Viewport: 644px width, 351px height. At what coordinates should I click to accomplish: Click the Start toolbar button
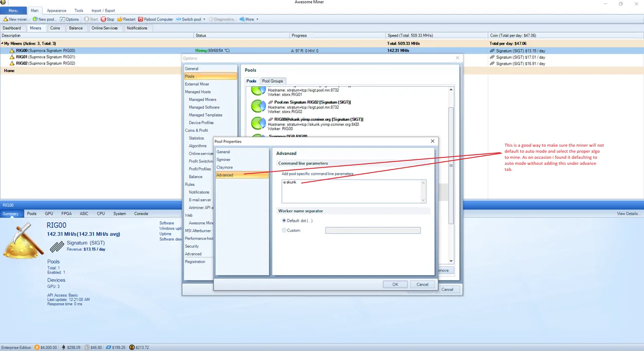tap(91, 19)
